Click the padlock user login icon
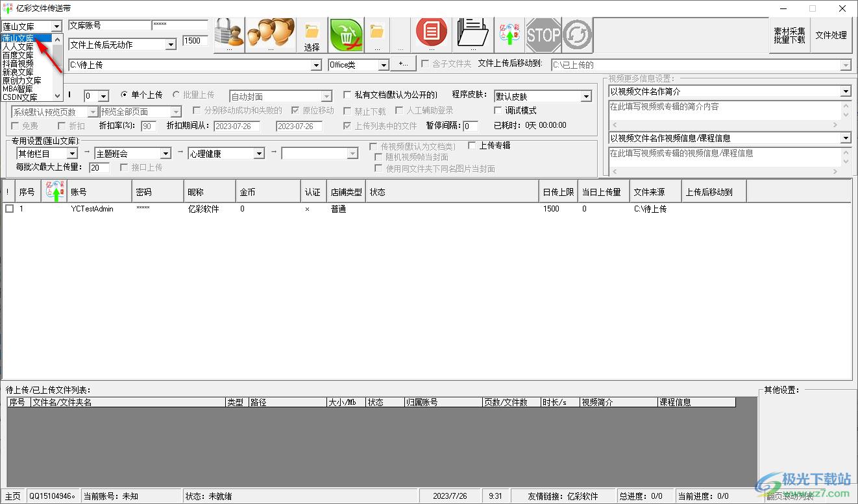 [x=228, y=34]
